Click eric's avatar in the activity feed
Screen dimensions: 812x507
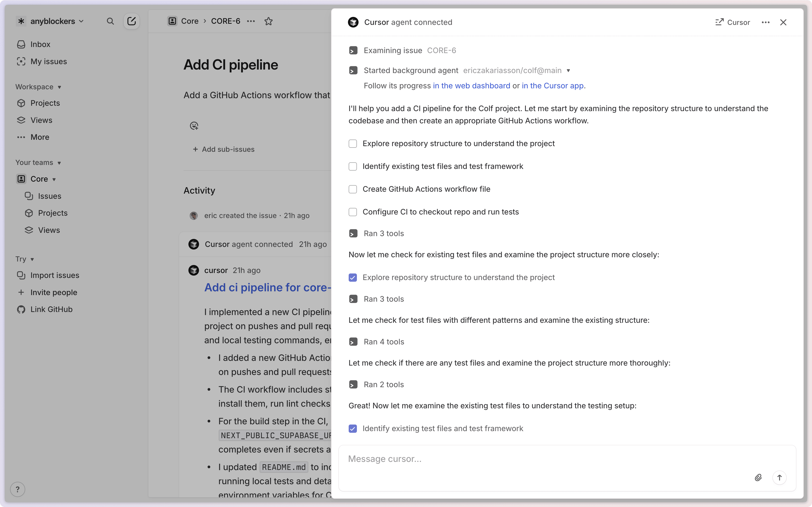pos(193,216)
